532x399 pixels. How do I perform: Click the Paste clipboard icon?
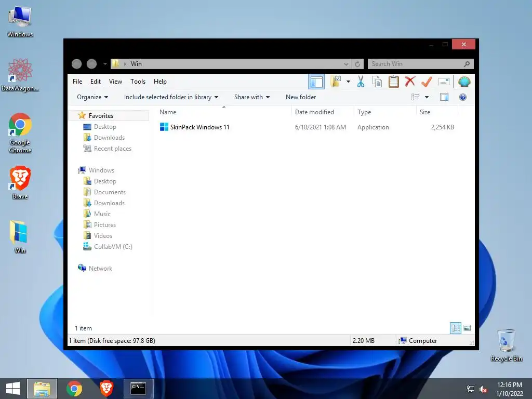point(394,82)
